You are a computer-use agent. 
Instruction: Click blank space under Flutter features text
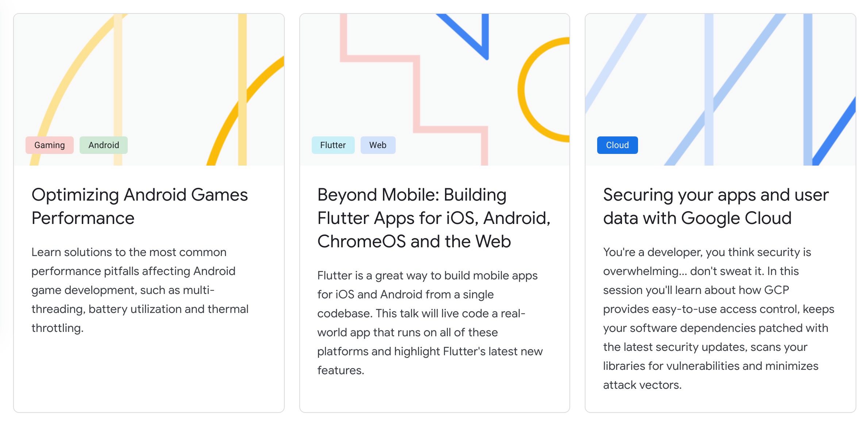(434, 396)
